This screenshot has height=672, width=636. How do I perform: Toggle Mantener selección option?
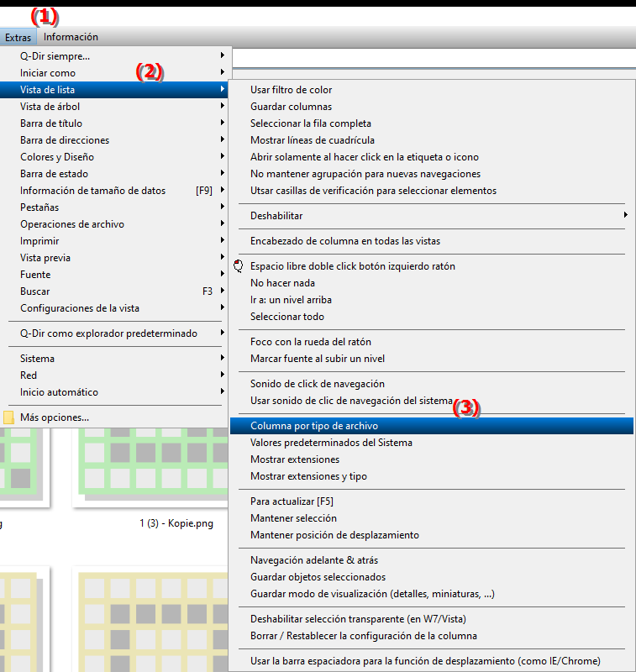click(432, 518)
